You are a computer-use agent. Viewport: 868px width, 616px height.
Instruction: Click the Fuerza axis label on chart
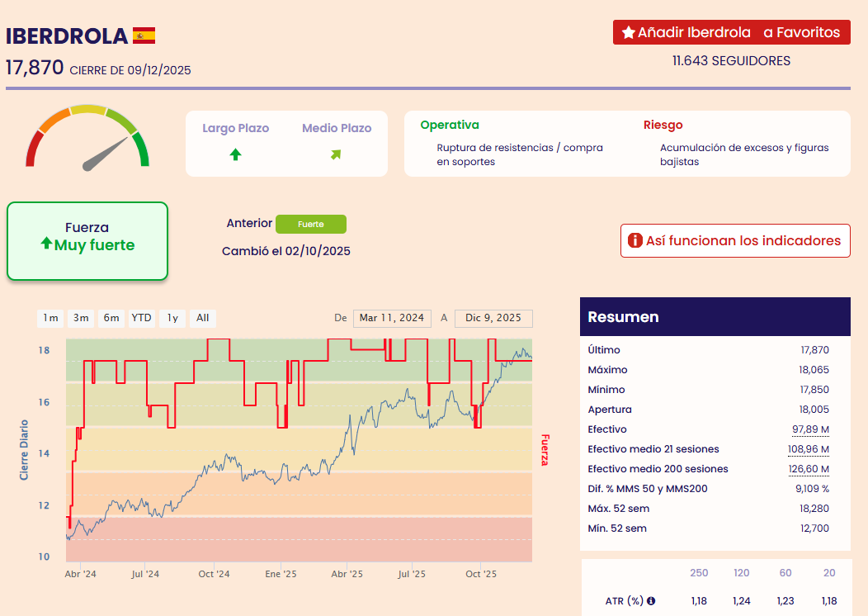click(545, 450)
